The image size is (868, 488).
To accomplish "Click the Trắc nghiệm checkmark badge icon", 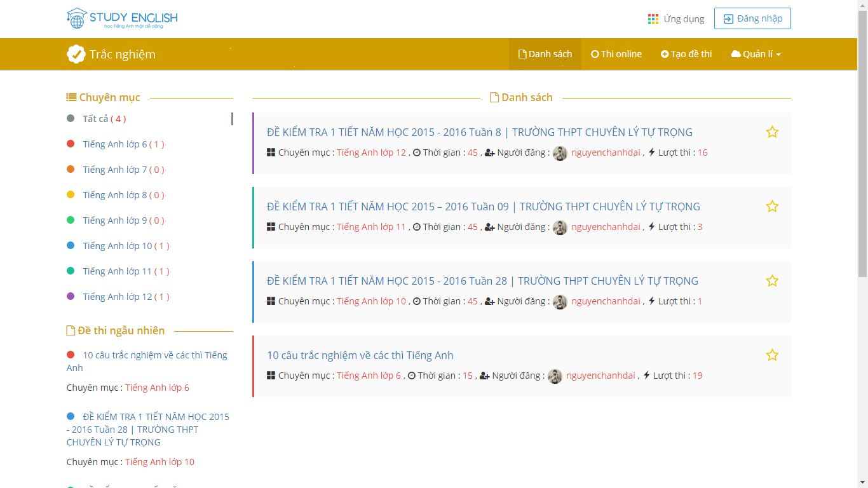I will point(76,54).
